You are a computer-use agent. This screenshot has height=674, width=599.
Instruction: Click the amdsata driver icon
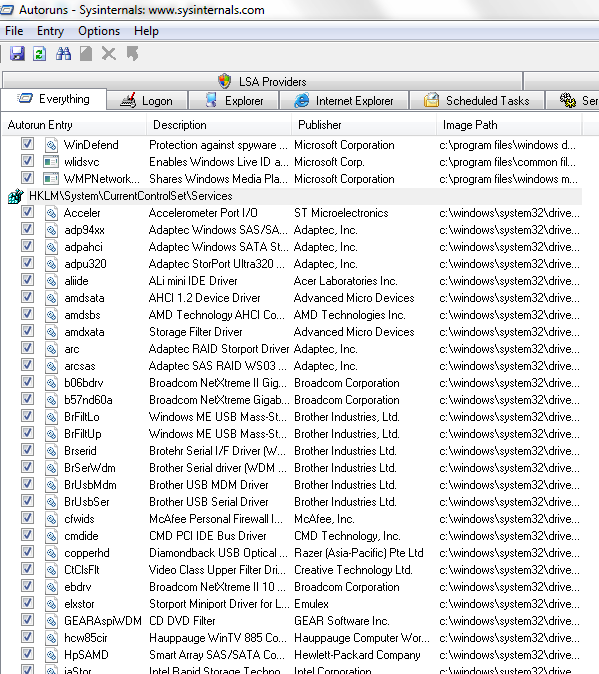tap(51, 298)
